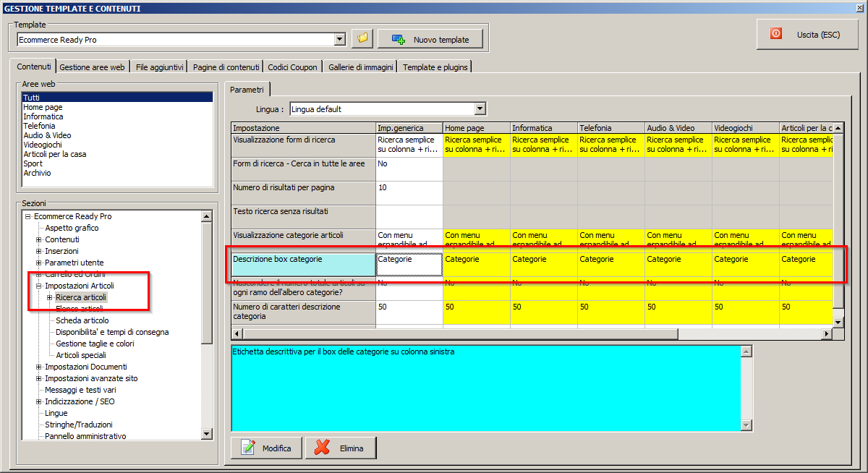This screenshot has height=473, width=868.
Task: Select Lingue tree item
Action: [56, 413]
